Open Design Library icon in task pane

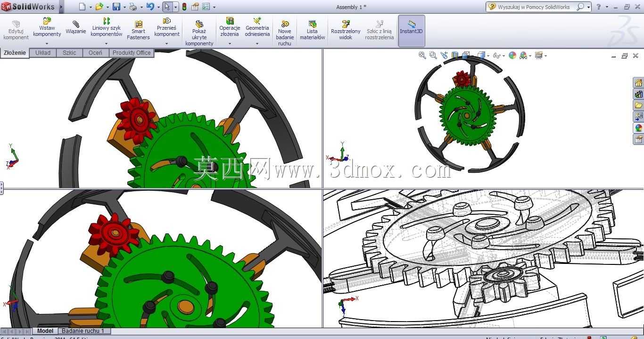638,94
